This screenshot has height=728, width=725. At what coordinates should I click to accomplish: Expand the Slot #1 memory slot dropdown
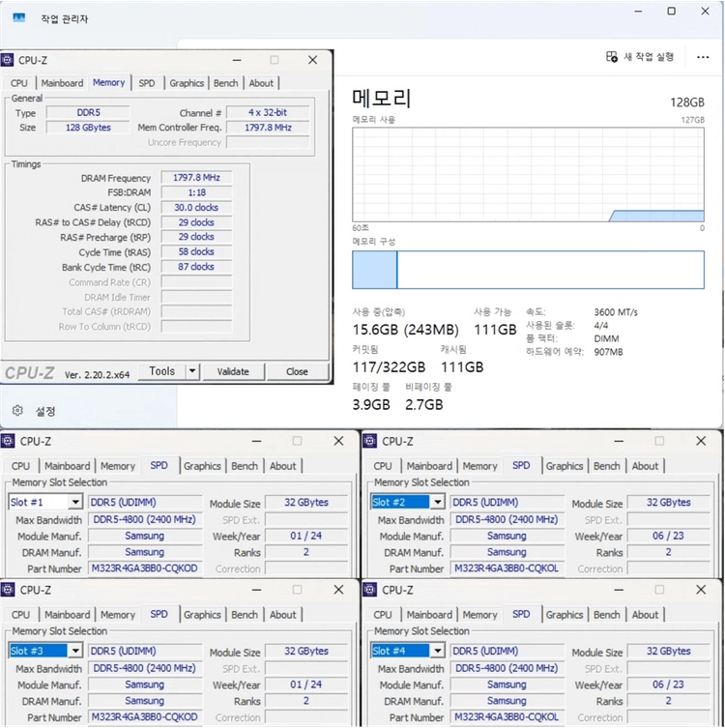75,502
